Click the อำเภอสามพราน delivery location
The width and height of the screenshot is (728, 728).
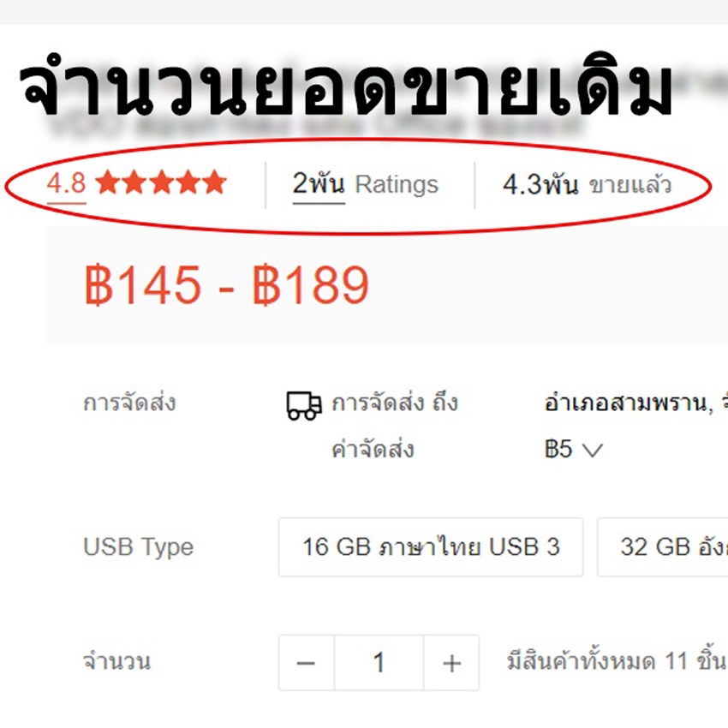628,403
